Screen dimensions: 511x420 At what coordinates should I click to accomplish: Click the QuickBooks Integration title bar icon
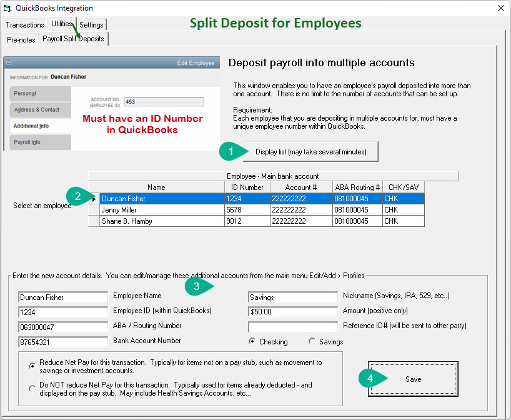[x=7, y=8]
